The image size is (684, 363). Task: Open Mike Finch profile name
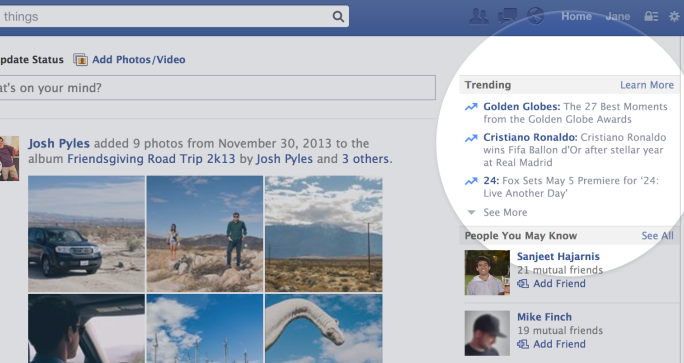point(544,317)
